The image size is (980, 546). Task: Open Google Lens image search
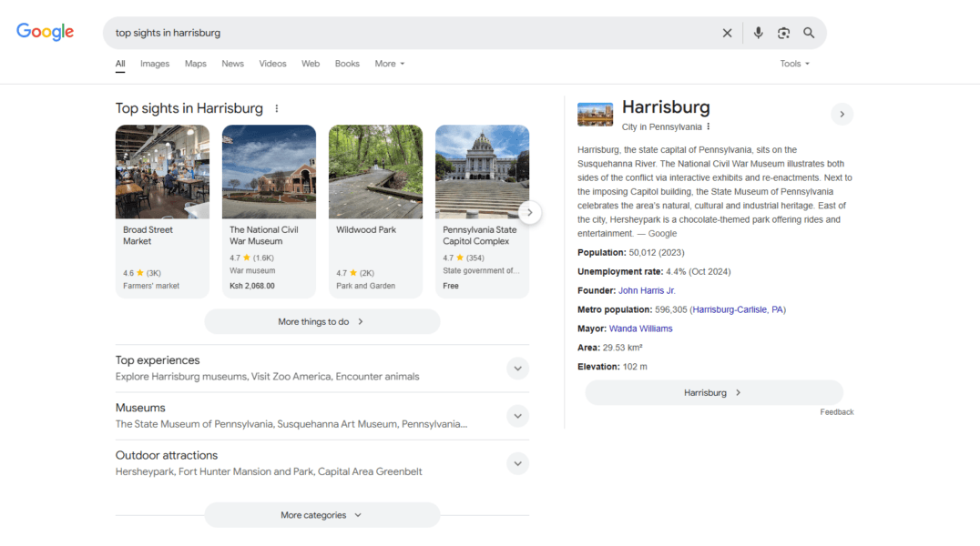point(783,32)
